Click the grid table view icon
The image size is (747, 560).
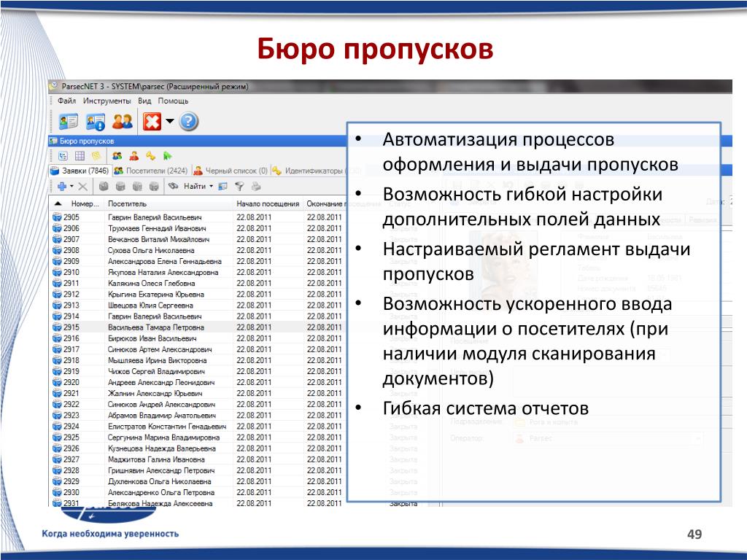(80, 155)
